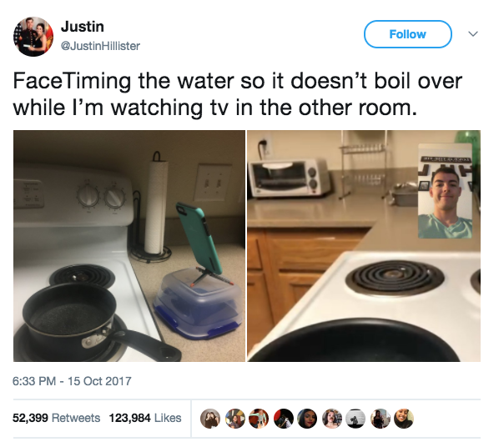Image resolution: width=504 pixels, height=442 pixels.
Task: Click fifth liker avatar in the row
Action: 307,418
